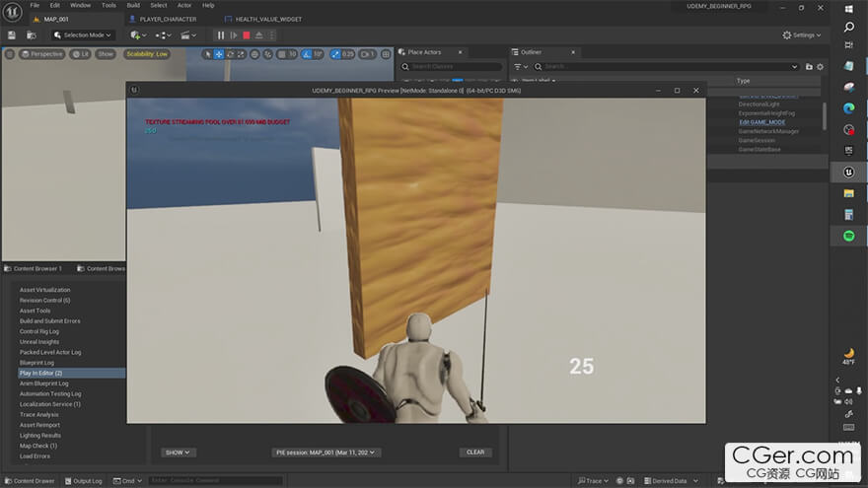Open the Content Drawer

click(x=30, y=481)
